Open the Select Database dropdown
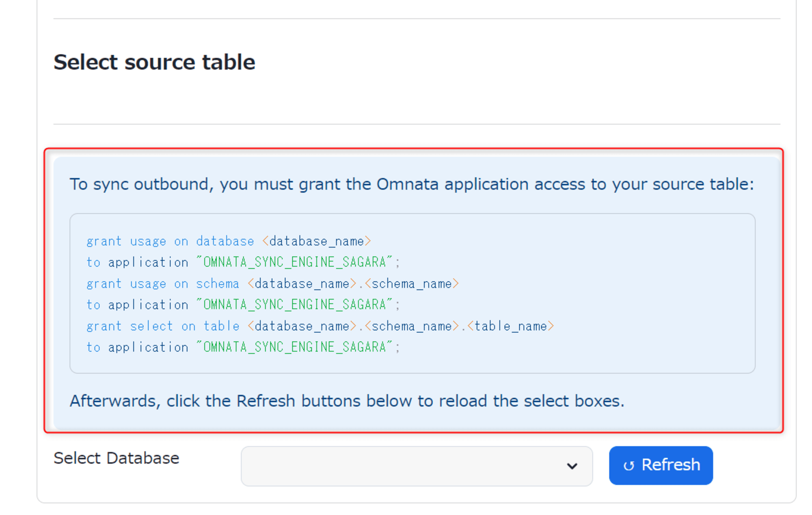Screen dimensions: 812x515 tap(417, 466)
